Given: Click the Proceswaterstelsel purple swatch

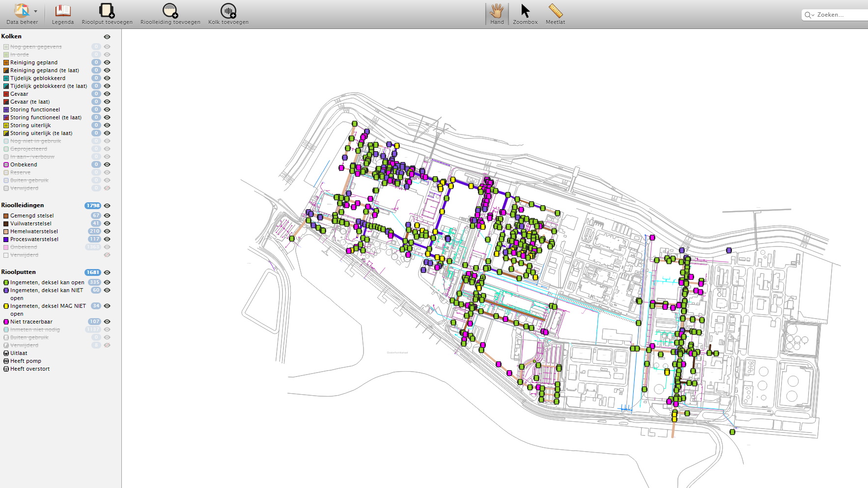Looking at the screenshot, I should click(6, 239).
